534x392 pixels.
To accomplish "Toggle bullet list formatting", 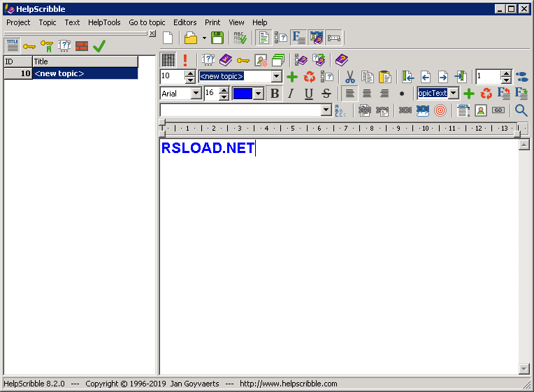I will click(402, 94).
